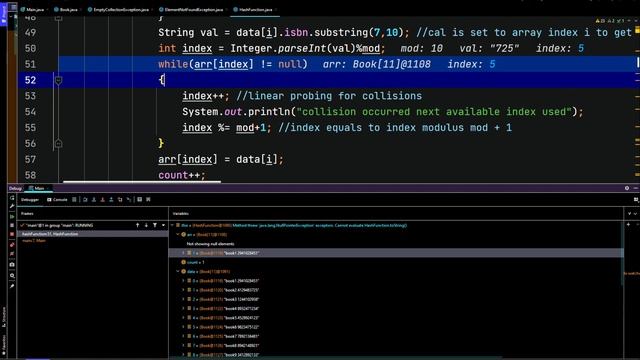Image resolution: width=640 pixels, height=360 pixels.
Task: Expand data element 1 book2
Action: [x=183, y=290]
